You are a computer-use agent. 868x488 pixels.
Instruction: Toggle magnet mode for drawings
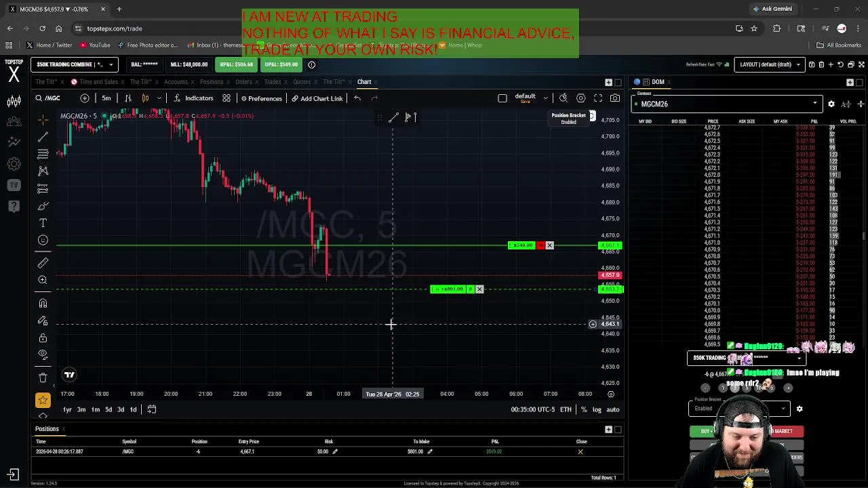(43, 303)
